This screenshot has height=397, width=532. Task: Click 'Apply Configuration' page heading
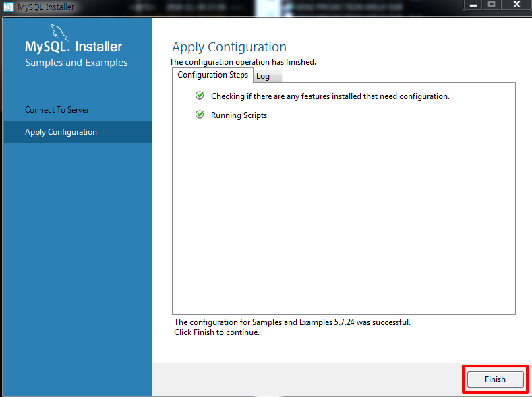pos(229,47)
